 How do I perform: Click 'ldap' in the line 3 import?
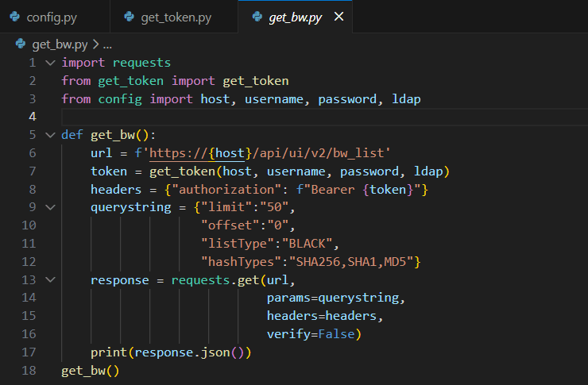coord(406,99)
